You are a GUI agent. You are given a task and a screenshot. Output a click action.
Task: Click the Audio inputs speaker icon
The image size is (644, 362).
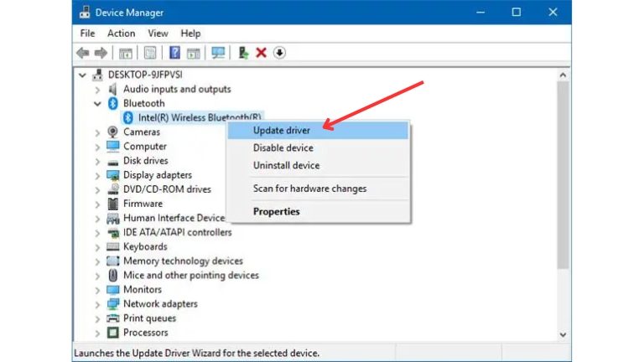[112, 89]
